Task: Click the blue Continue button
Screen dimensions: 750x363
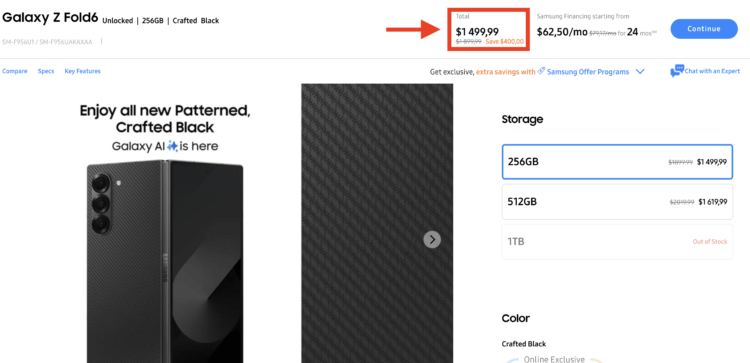Action: (704, 29)
